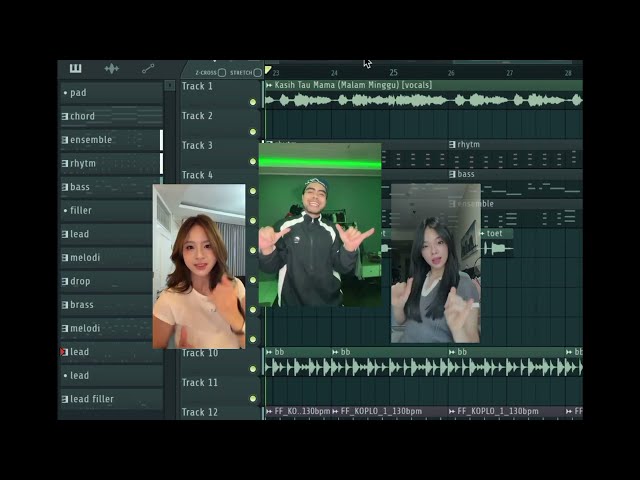This screenshot has height=480, width=640.
Task: Open the menu arrow of the bb clip at bar 24
Action: coord(336,352)
